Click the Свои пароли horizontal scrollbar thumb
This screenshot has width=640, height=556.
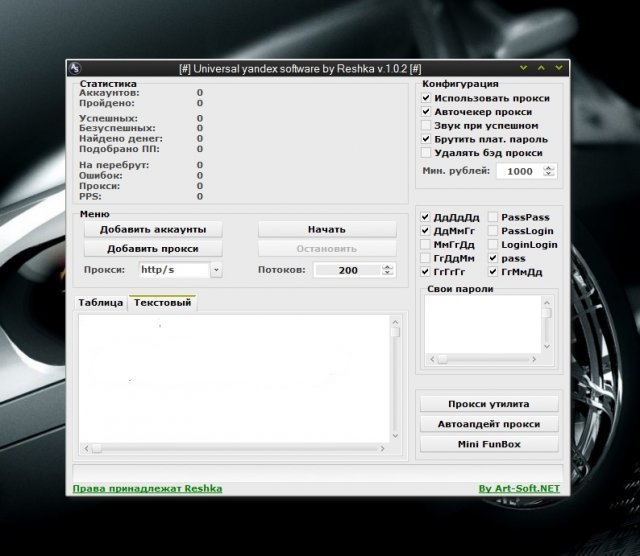[442, 359]
